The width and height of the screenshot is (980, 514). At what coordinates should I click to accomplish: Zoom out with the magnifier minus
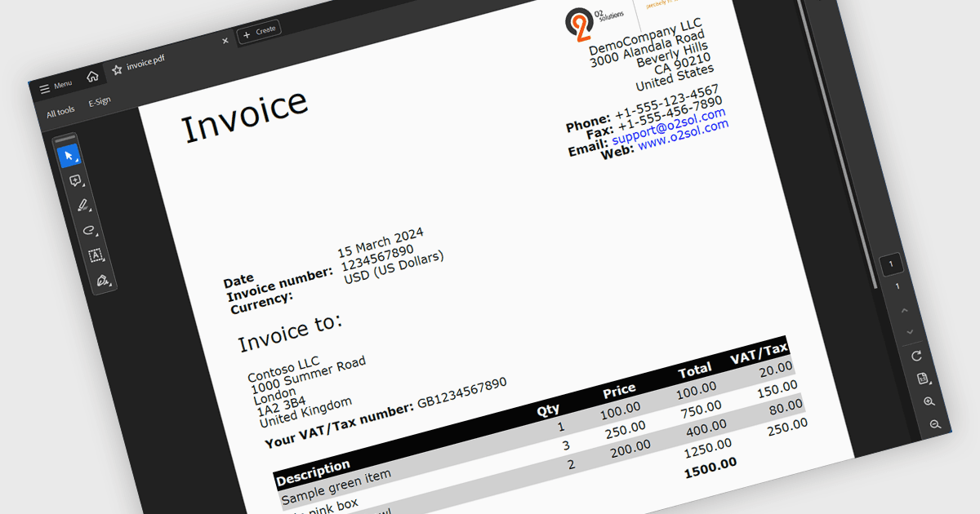click(x=936, y=425)
